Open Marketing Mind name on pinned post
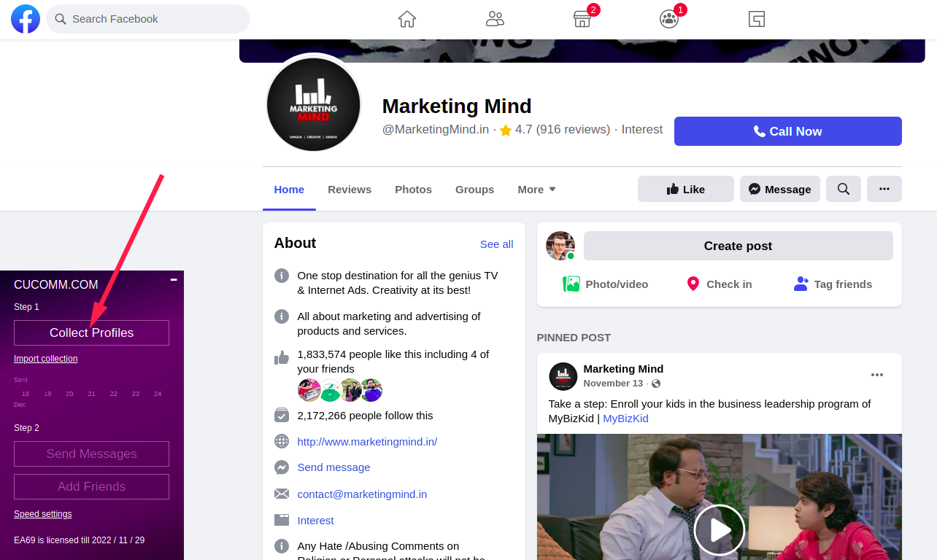 tap(623, 369)
